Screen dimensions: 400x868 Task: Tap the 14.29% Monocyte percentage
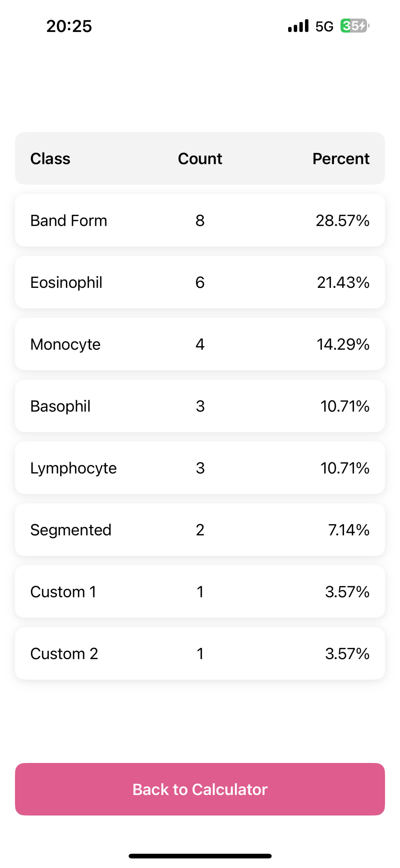click(343, 344)
